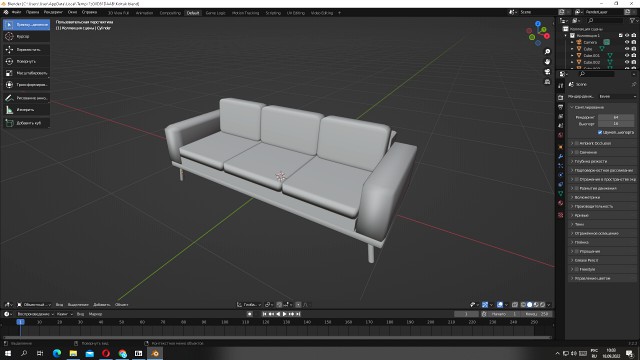Select the Transform tool

point(27,84)
